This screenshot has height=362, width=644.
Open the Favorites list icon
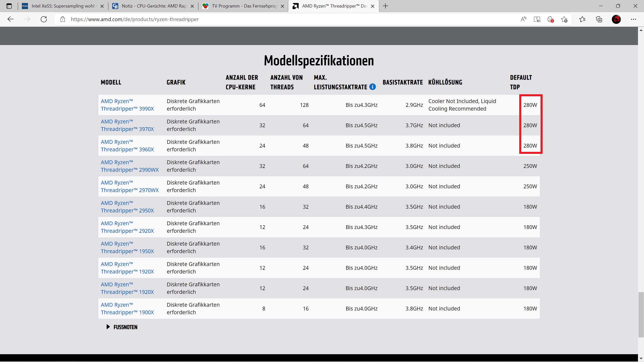pyautogui.click(x=582, y=19)
